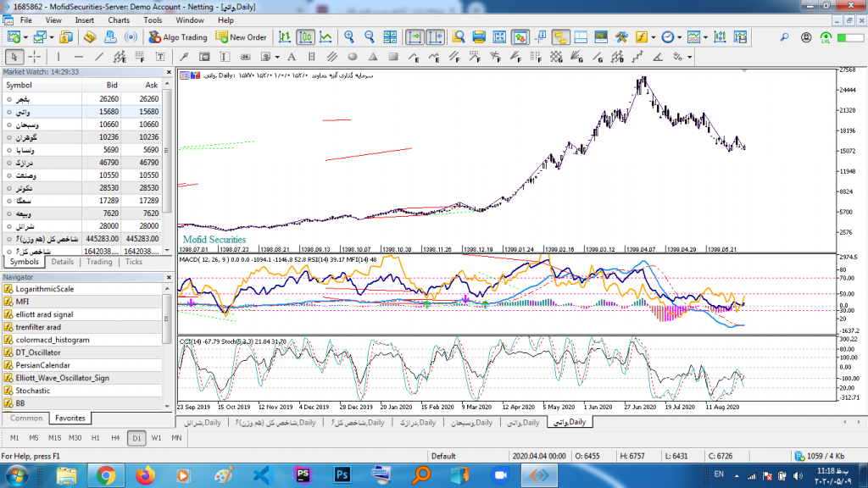The height and width of the screenshot is (488, 868).
Task: Click the Zoom Out magnifier icon
Action: pos(368,37)
